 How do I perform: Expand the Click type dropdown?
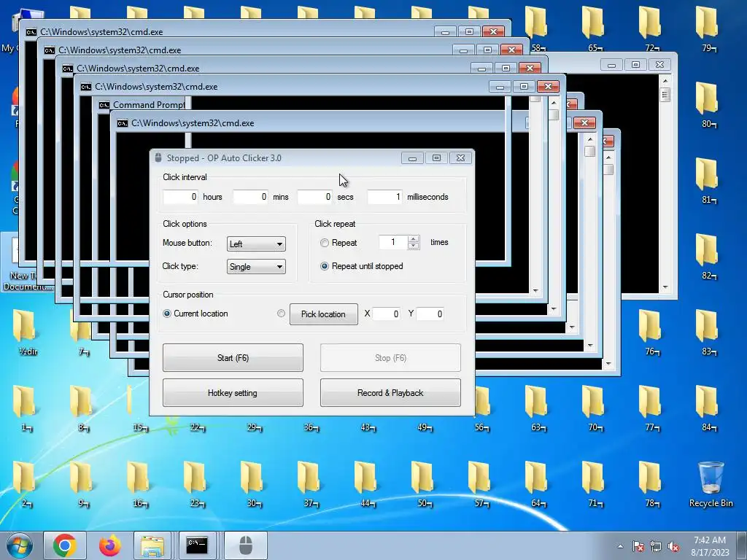coord(256,267)
